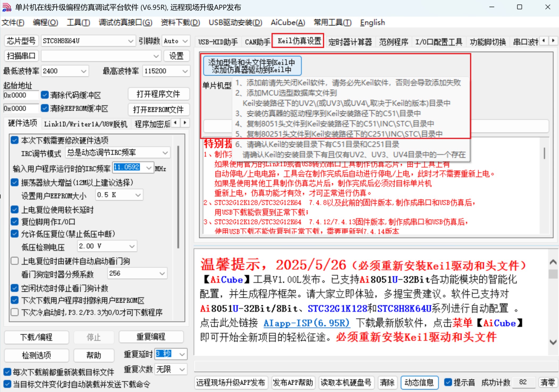The image size is (559, 392).
Task: Open the 资料下载(D) menu
Action: click(x=180, y=23)
